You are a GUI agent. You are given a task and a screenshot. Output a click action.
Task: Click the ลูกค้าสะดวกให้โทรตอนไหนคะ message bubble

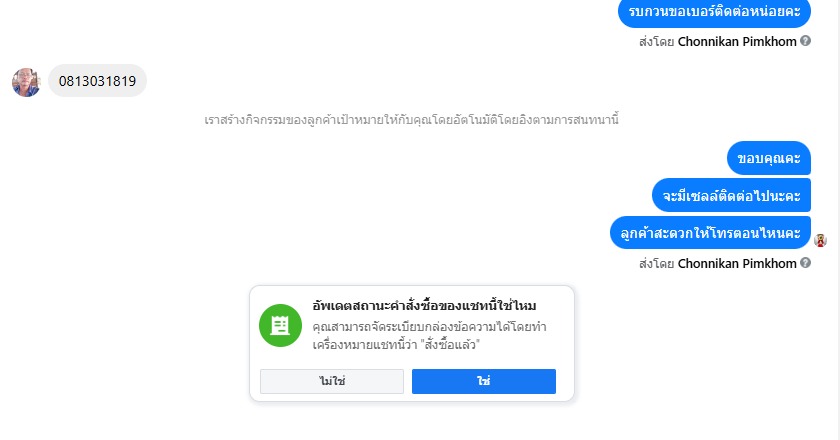coord(710,232)
